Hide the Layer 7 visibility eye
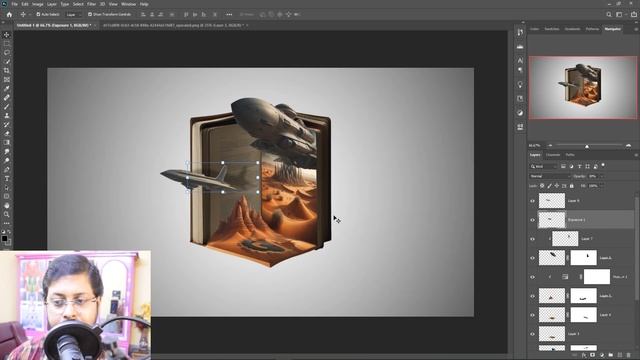Viewport: 640px width, 360px height. tap(532, 239)
